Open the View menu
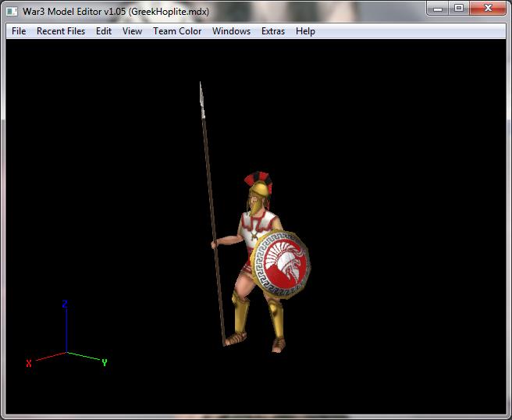Screen dimensions: 512x420 132,31
